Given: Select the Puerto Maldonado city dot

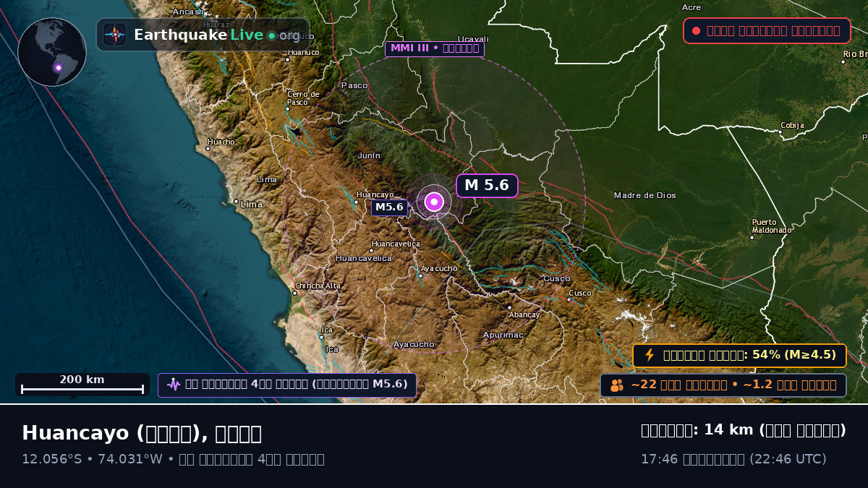Looking at the screenshot, I should coord(752,237).
